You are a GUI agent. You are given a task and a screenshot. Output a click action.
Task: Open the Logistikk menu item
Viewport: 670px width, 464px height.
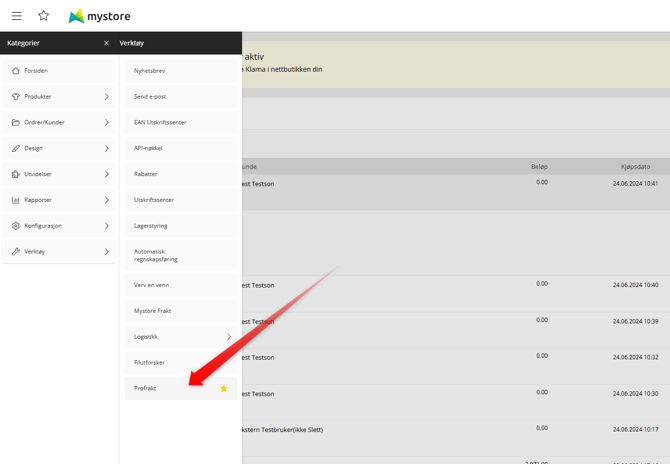click(x=181, y=337)
